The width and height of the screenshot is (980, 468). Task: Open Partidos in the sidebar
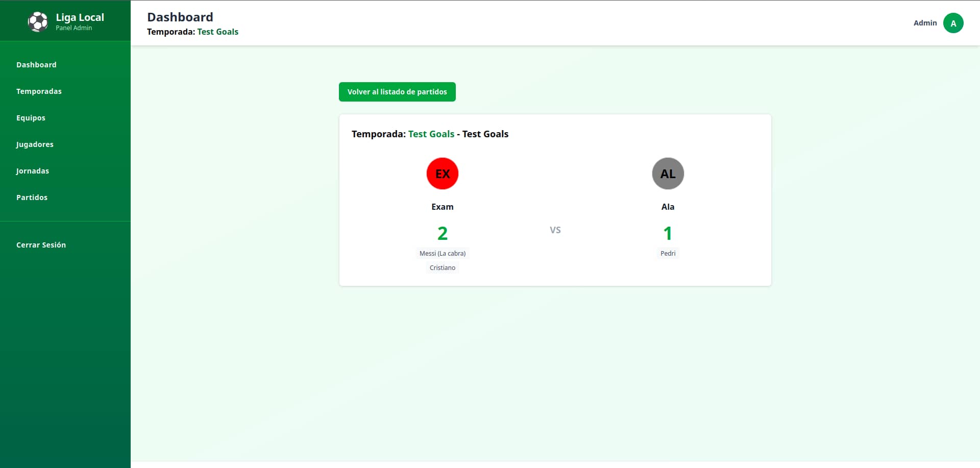pos(32,198)
